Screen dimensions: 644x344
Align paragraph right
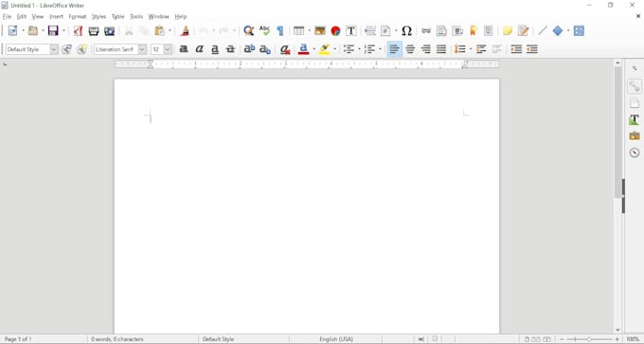click(x=425, y=49)
